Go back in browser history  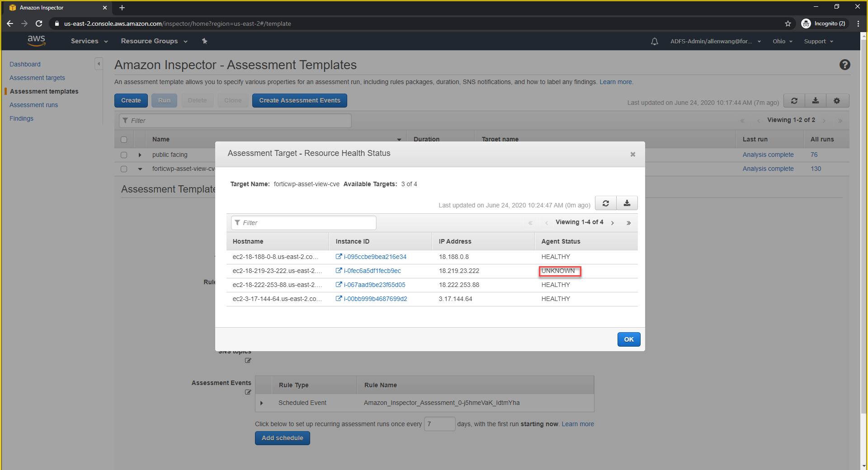click(x=10, y=23)
